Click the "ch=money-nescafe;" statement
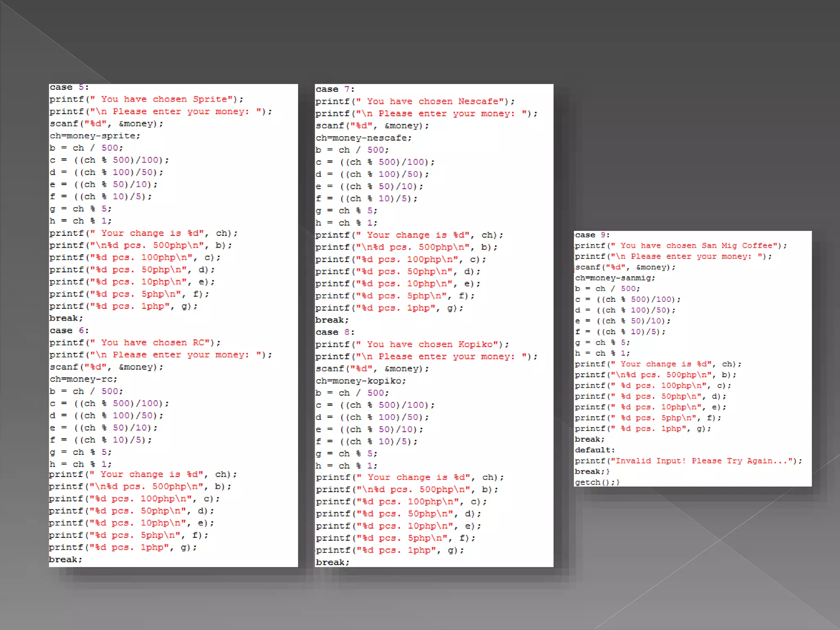840x630 pixels. coord(364,138)
